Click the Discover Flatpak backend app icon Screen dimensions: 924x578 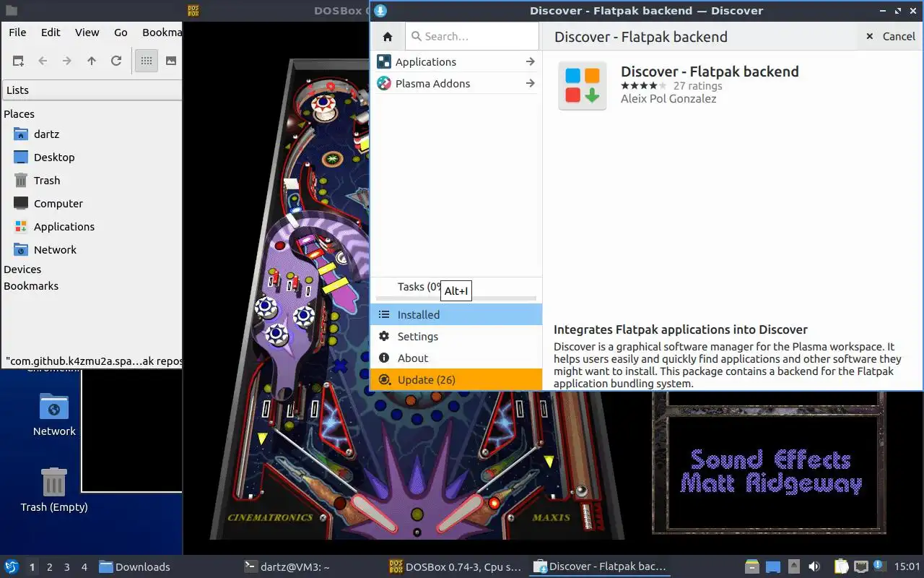(583, 86)
